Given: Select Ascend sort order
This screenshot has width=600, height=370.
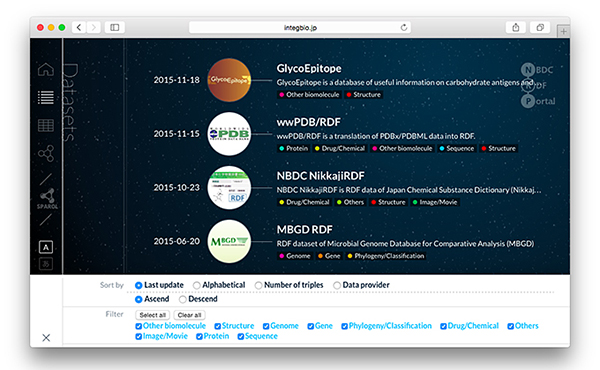Looking at the screenshot, I should (139, 299).
